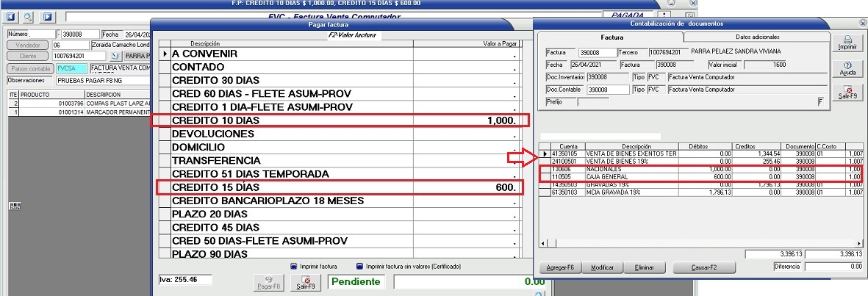This screenshot has height=296, width=868.
Task: Click the magnifier search icon
Action: point(28,15)
